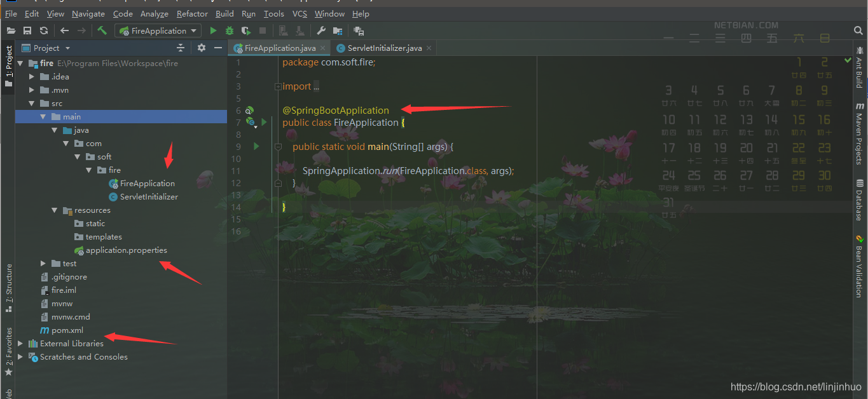Open the Edit menu

tap(32, 13)
